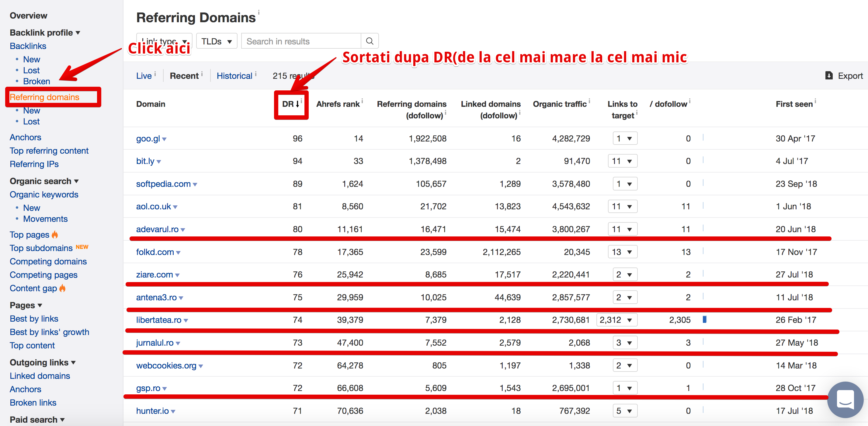Open Links to target dropdown for bit.ly

pos(623,161)
